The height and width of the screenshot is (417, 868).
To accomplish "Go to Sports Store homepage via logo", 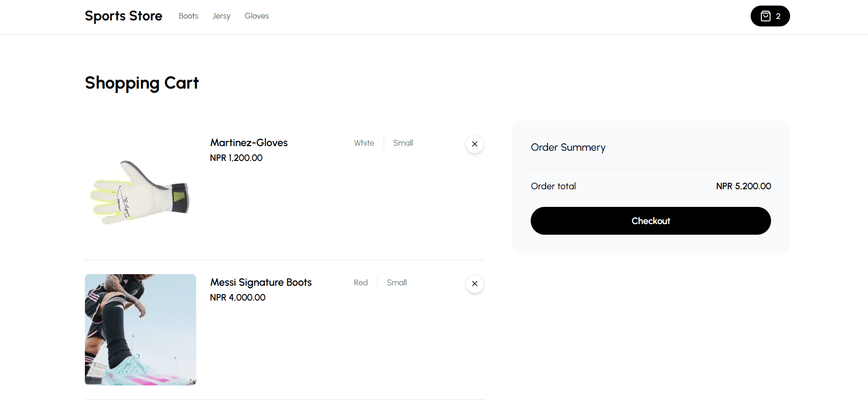I will tap(123, 15).
